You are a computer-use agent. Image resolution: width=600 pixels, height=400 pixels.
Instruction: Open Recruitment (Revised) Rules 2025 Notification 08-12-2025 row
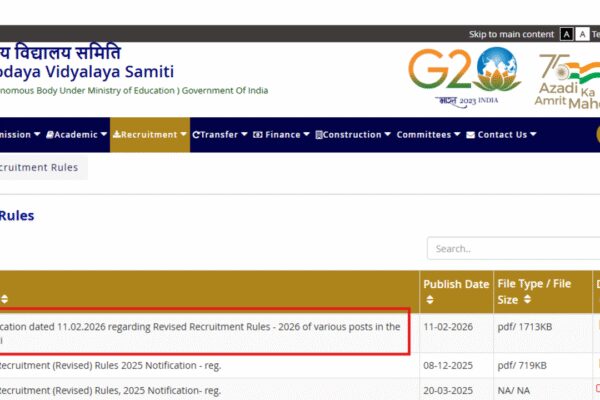110,366
